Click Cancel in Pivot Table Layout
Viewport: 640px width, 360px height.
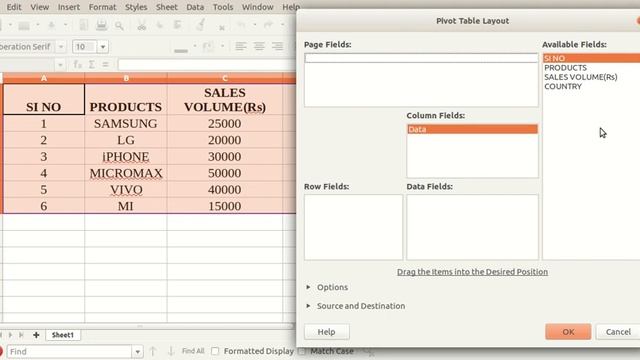pos(618,332)
